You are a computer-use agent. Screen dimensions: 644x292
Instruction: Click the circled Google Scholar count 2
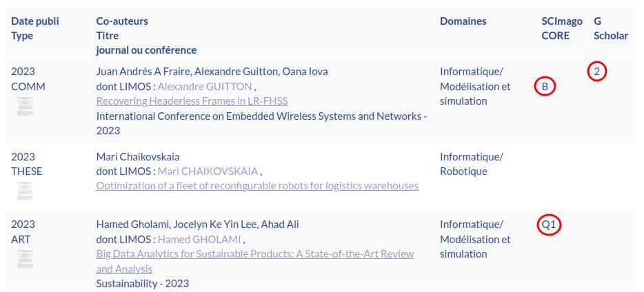597,71
